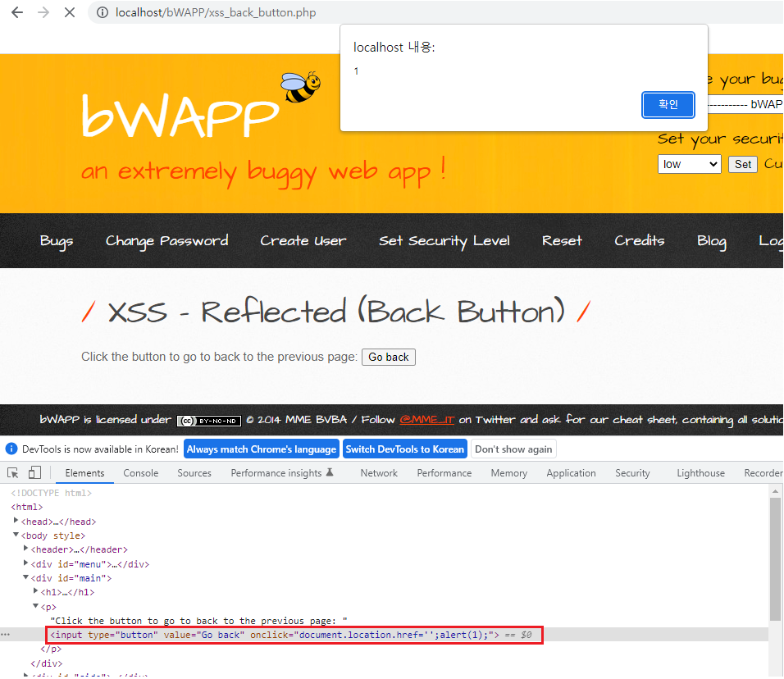Click the Performance insights flask icon
The width and height of the screenshot is (784, 679).
(330, 472)
